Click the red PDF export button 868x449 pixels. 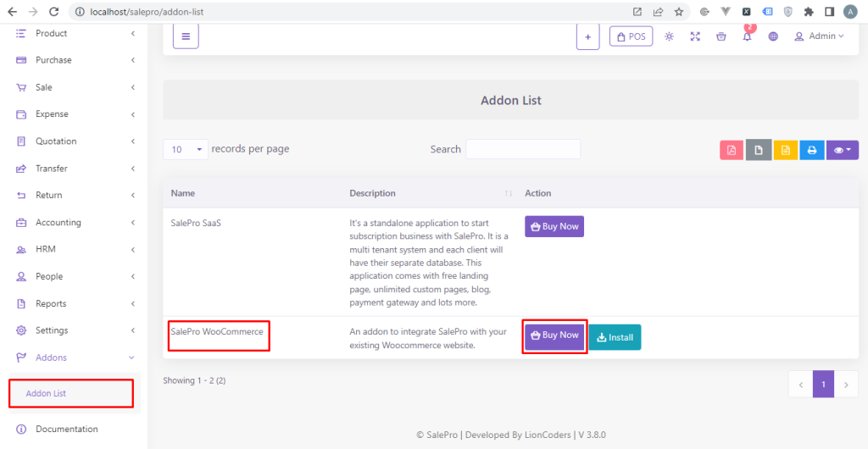(731, 150)
